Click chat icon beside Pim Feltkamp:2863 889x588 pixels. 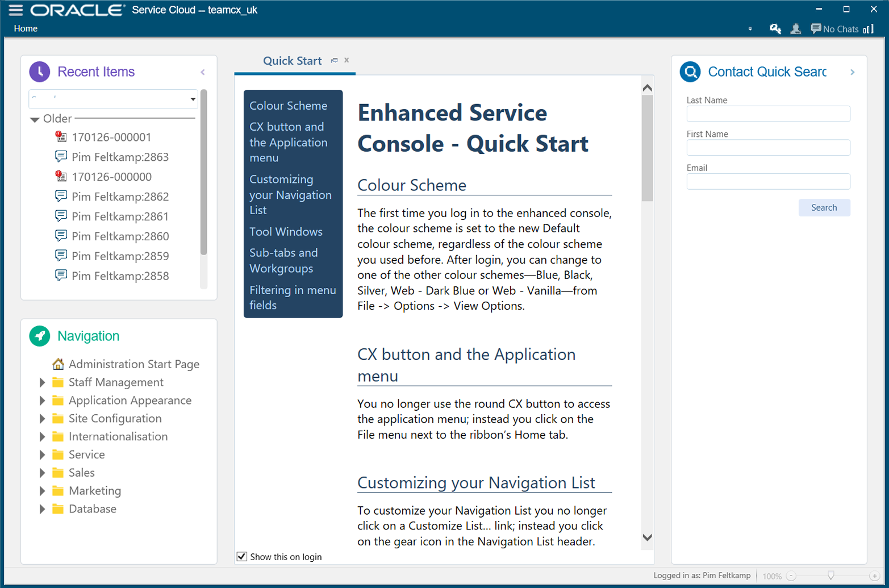pyautogui.click(x=61, y=156)
